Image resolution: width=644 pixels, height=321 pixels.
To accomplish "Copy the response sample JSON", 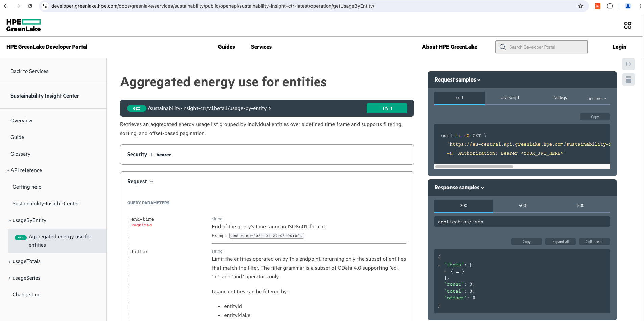I will (527, 242).
